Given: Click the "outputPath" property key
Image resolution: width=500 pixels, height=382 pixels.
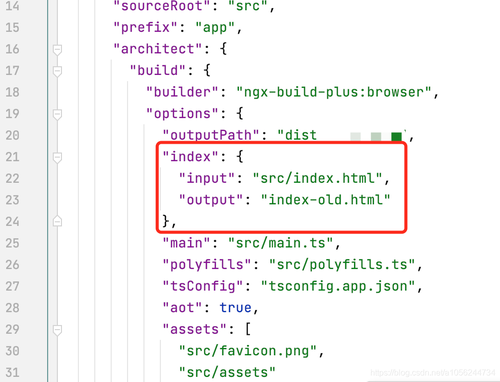Looking at the screenshot, I should (x=211, y=135).
